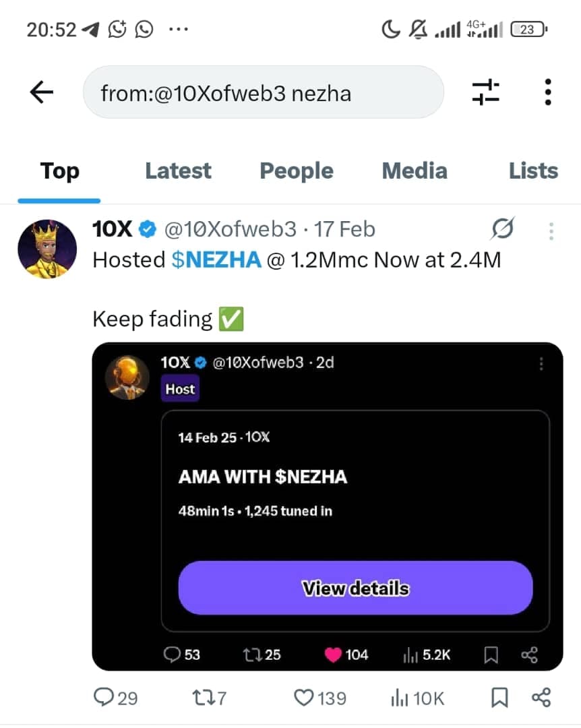Open the search filters settings

coord(485,92)
